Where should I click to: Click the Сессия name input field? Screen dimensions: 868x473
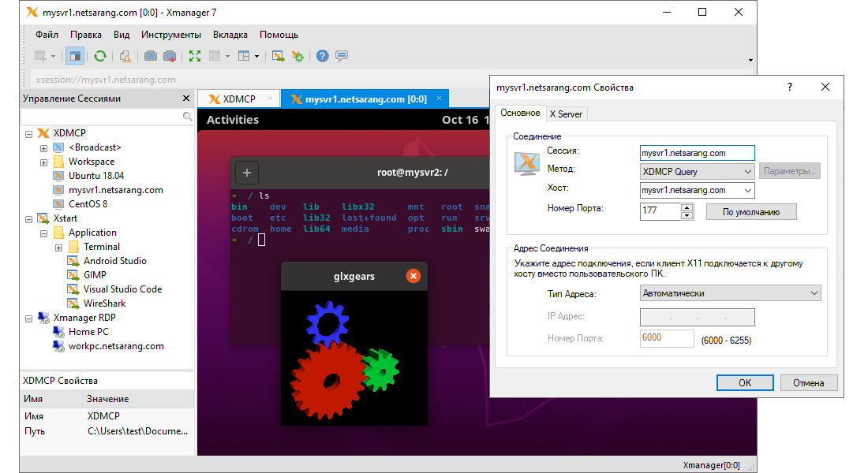tap(697, 153)
